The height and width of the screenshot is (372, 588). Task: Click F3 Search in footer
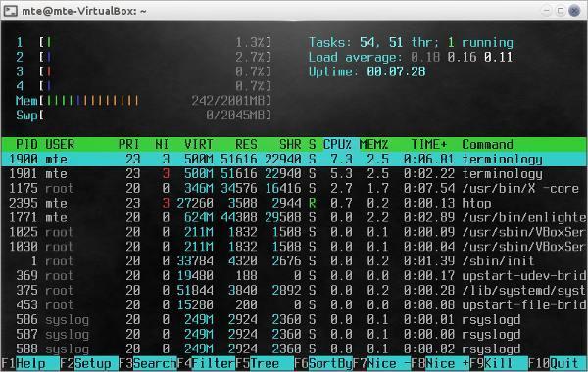[148, 363]
